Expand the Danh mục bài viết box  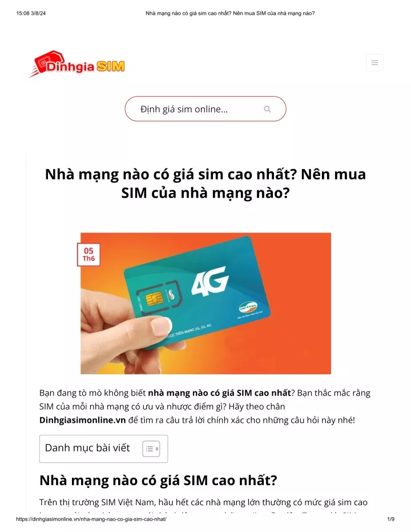tap(104, 449)
